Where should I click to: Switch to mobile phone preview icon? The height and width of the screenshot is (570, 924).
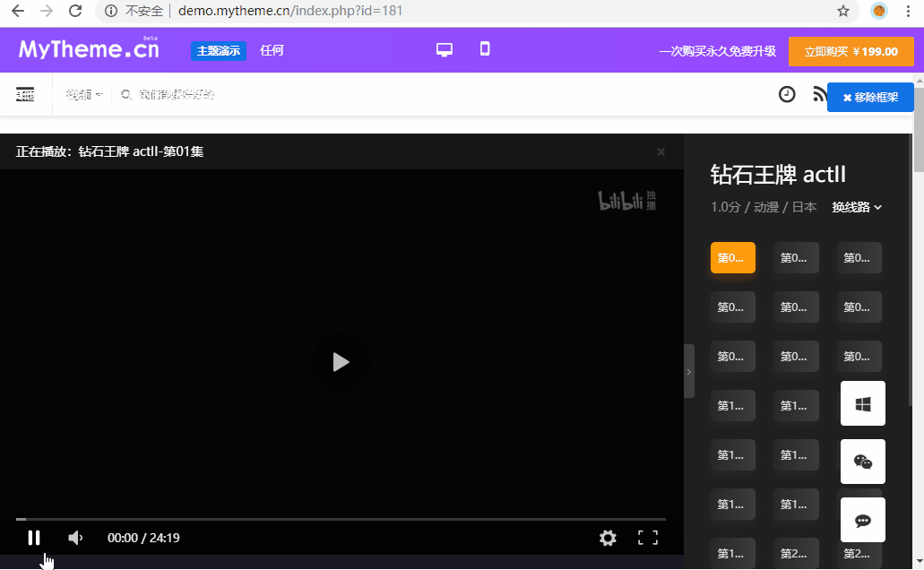[x=484, y=49]
